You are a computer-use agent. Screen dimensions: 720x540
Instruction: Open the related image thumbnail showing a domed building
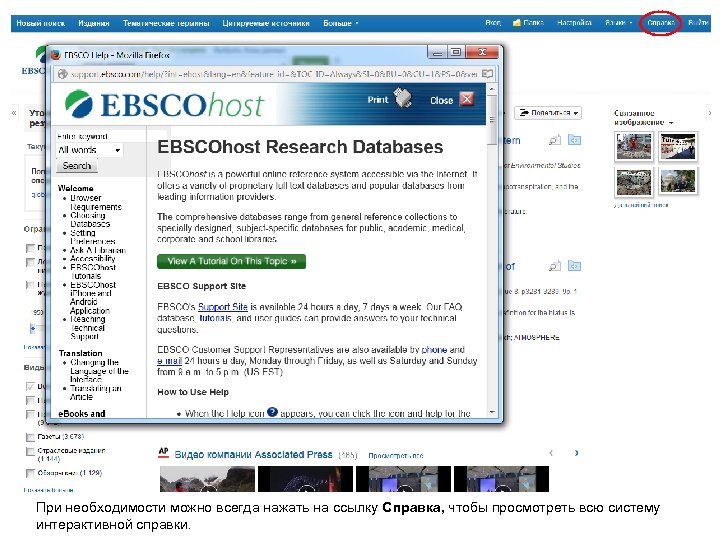tap(678, 182)
